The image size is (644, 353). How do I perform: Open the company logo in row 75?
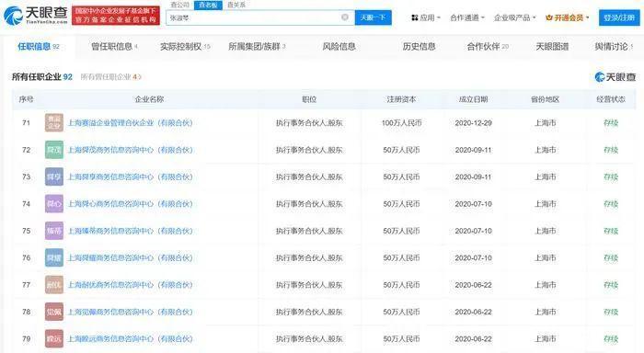click(x=54, y=231)
